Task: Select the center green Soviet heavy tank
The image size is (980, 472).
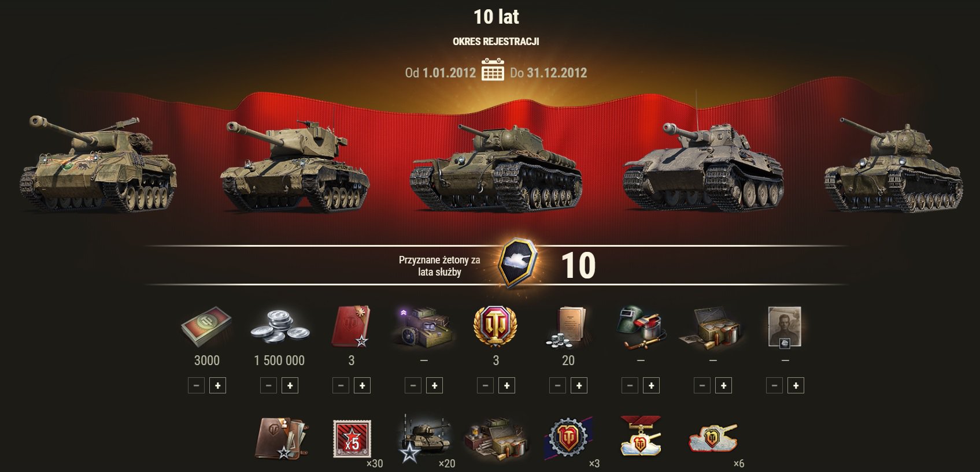Action: click(x=495, y=168)
